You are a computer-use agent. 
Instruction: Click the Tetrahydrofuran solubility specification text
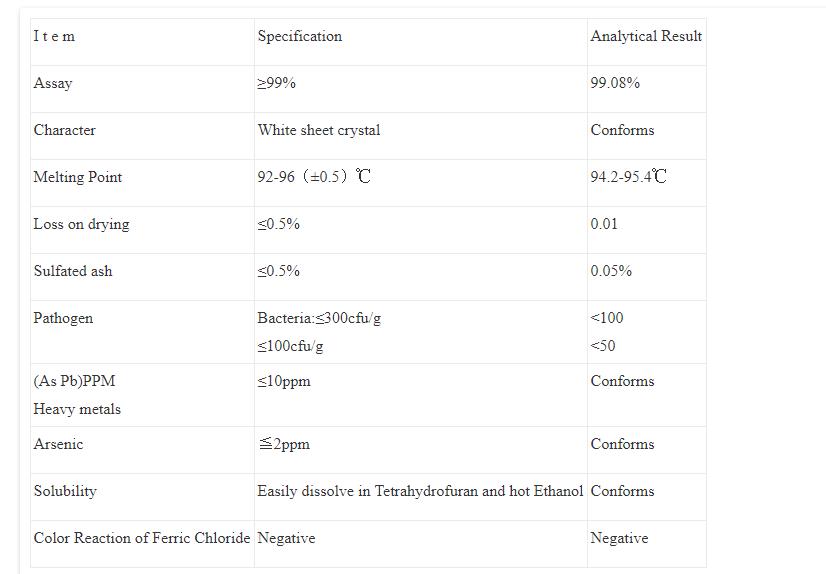pyautogui.click(x=420, y=492)
